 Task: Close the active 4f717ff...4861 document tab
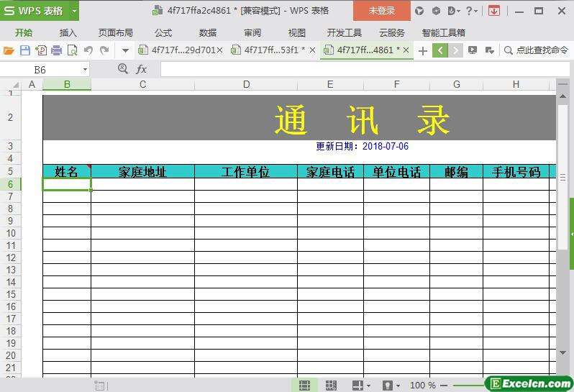pyautogui.click(x=406, y=50)
